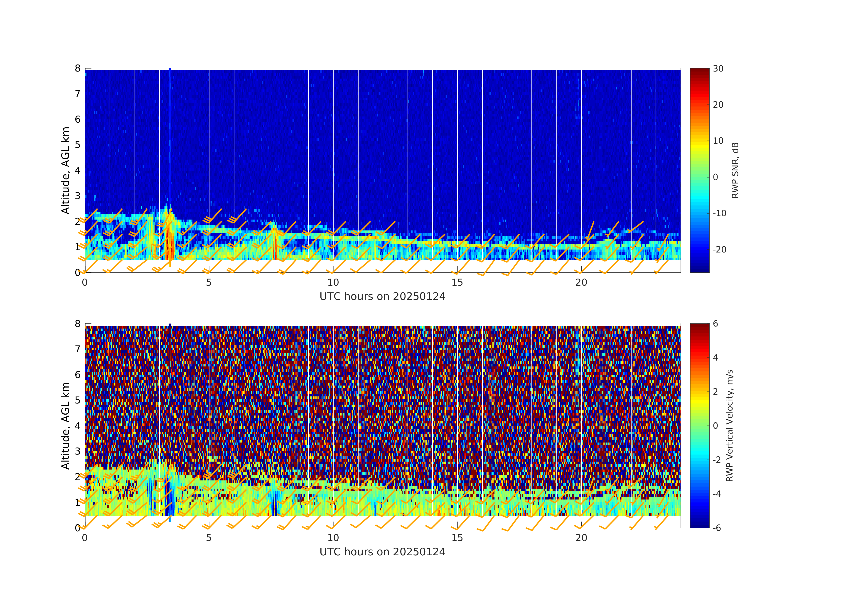Click hour 5 tick on bottom x-axis

click(208, 538)
